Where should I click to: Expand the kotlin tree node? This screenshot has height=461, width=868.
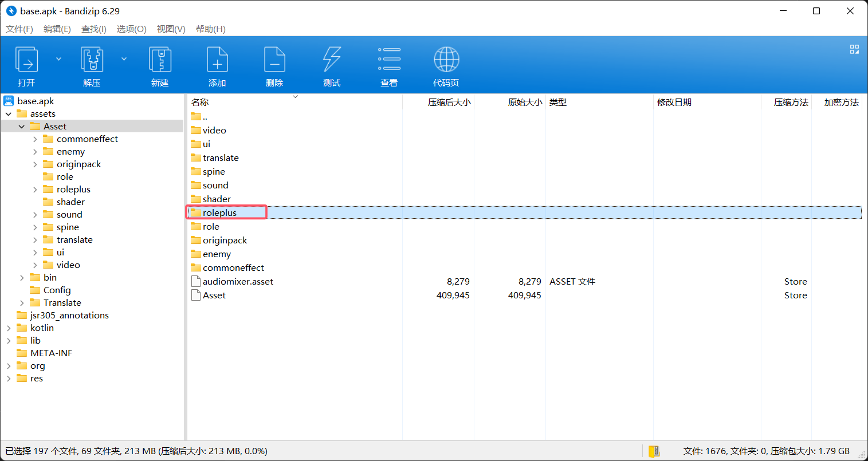[9, 328]
